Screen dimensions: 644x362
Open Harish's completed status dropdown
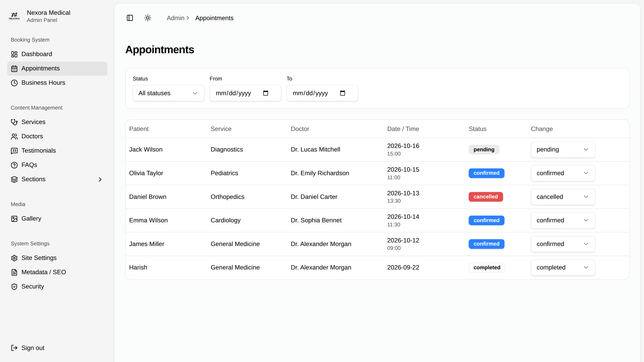pyautogui.click(x=563, y=267)
